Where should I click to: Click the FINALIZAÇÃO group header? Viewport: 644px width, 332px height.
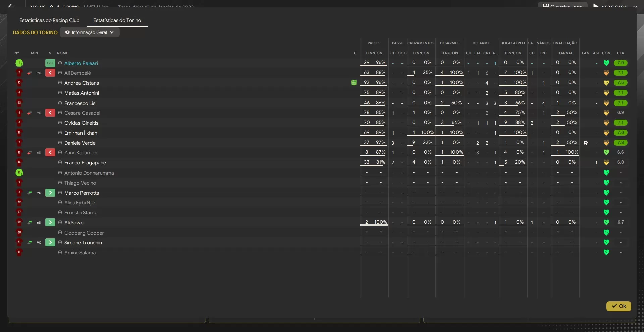pos(565,43)
